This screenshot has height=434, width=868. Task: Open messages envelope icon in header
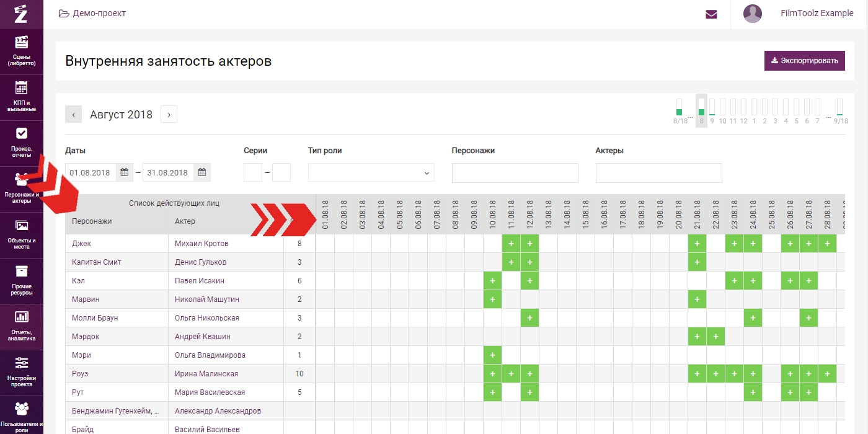tap(711, 14)
